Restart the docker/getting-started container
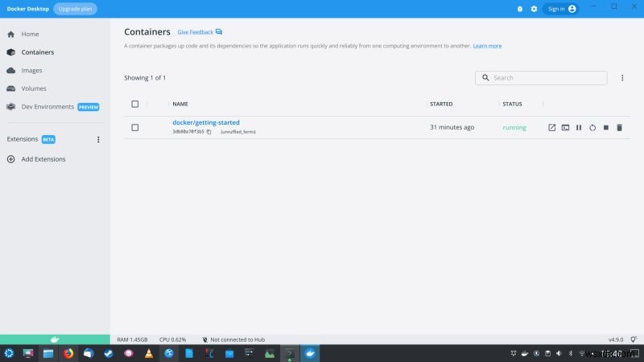644x362 pixels. coord(592,128)
